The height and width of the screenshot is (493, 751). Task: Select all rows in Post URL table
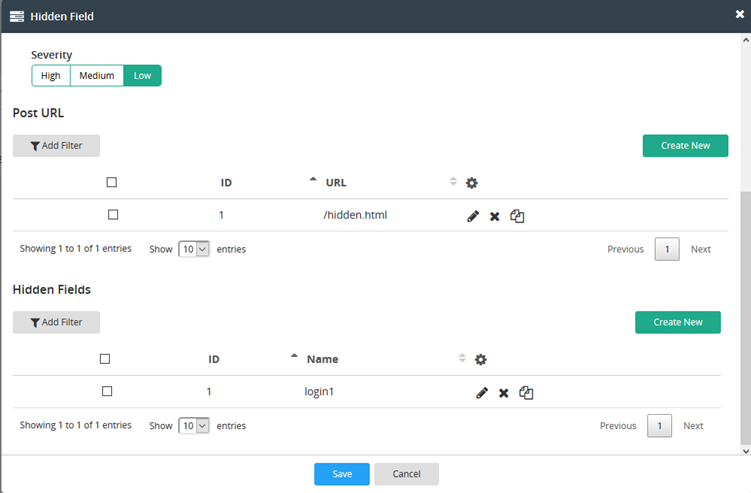112,182
